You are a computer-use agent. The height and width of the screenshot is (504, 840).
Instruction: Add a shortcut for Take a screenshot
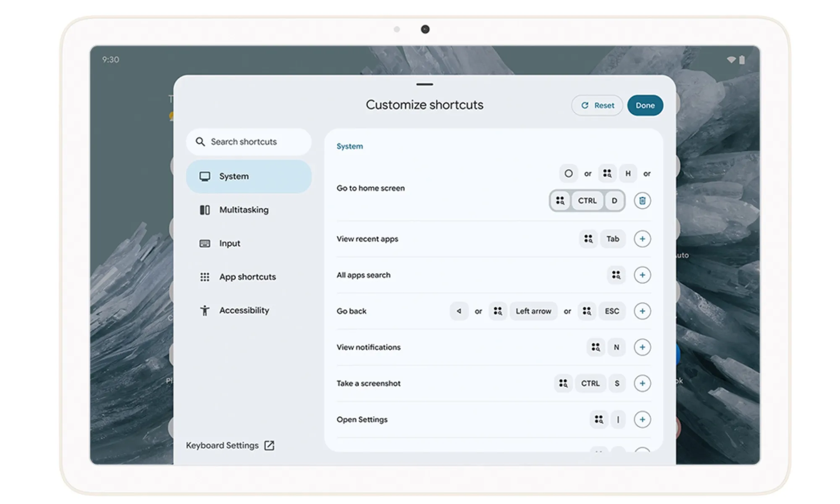642,383
